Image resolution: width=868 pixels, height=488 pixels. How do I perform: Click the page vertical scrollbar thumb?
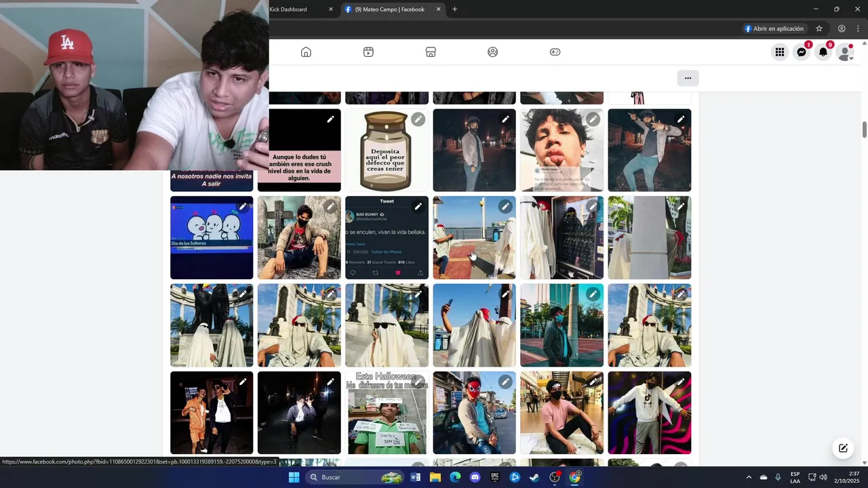pos(865,130)
